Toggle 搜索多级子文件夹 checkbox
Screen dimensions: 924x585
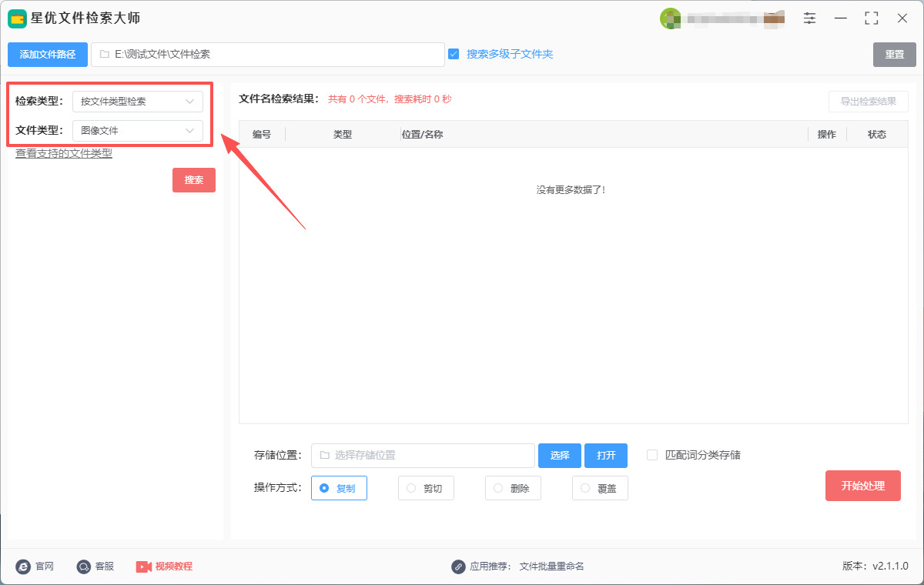pyautogui.click(x=454, y=54)
